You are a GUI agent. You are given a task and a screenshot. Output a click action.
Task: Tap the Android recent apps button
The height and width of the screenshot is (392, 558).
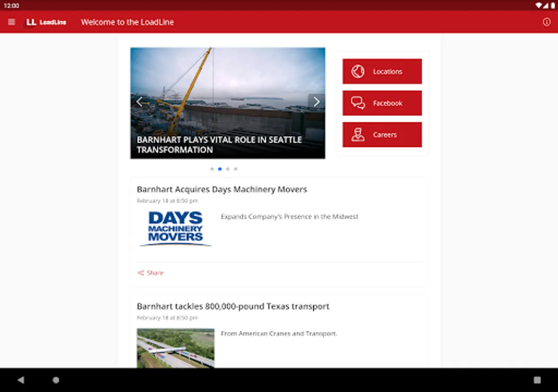point(537,380)
